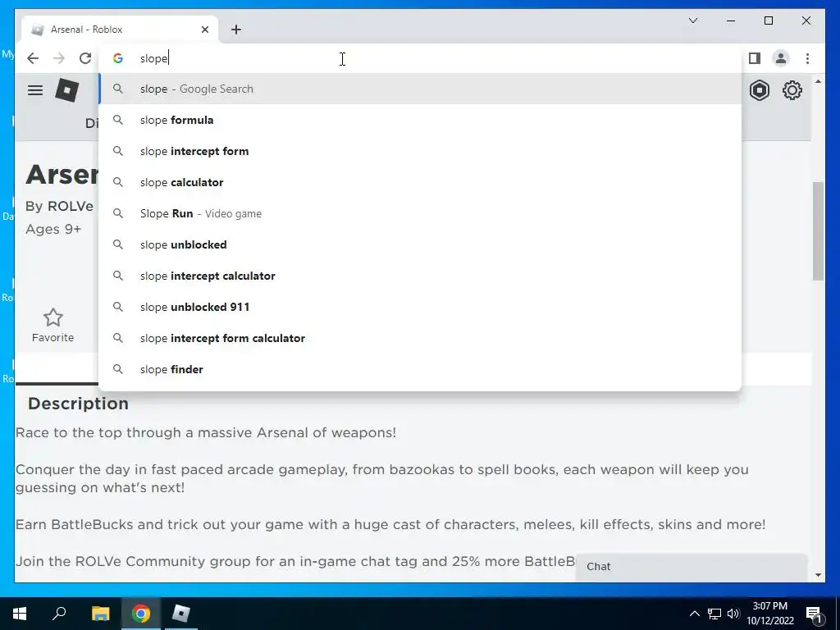The width and height of the screenshot is (840, 630).
Task: Open a new tab with the plus button
Action: click(236, 30)
